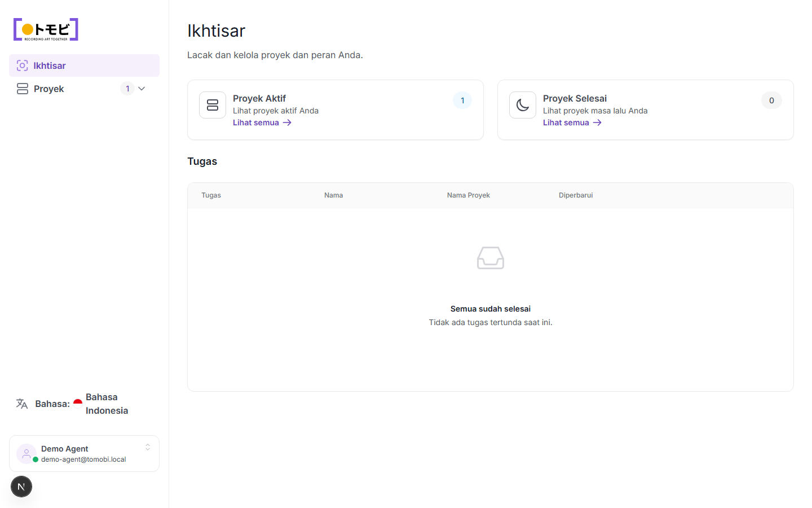Select Ikhtisar in the sidebar

pyautogui.click(x=84, y=65)
